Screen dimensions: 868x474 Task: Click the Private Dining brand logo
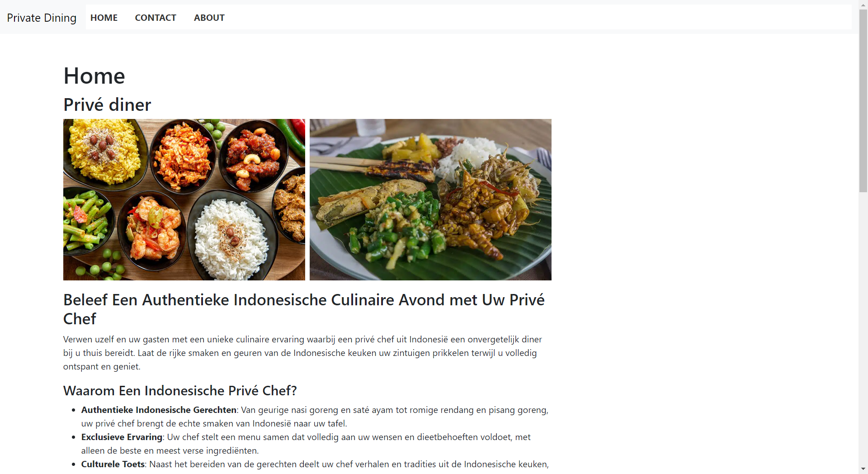point(42,18)
